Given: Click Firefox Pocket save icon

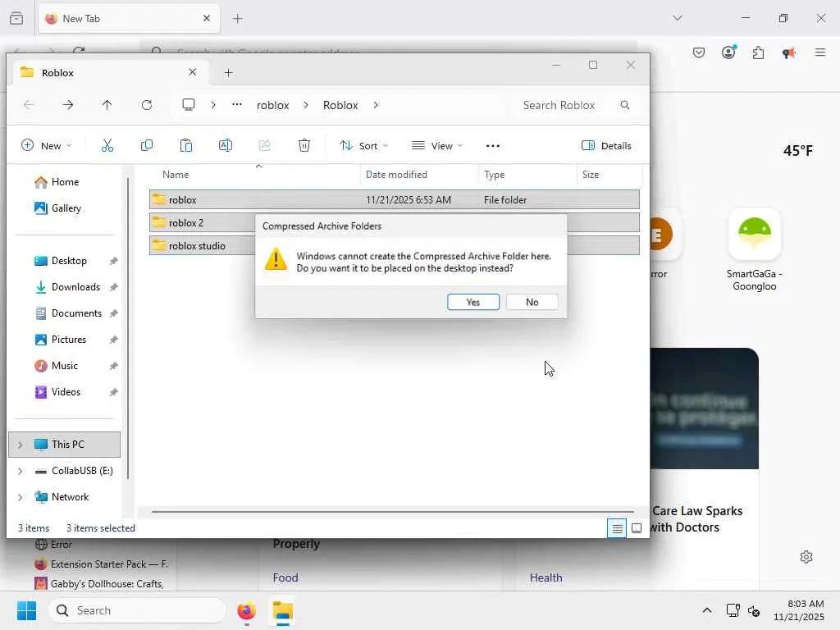Looking at the screenshot, I should click(x=699, y=52).
